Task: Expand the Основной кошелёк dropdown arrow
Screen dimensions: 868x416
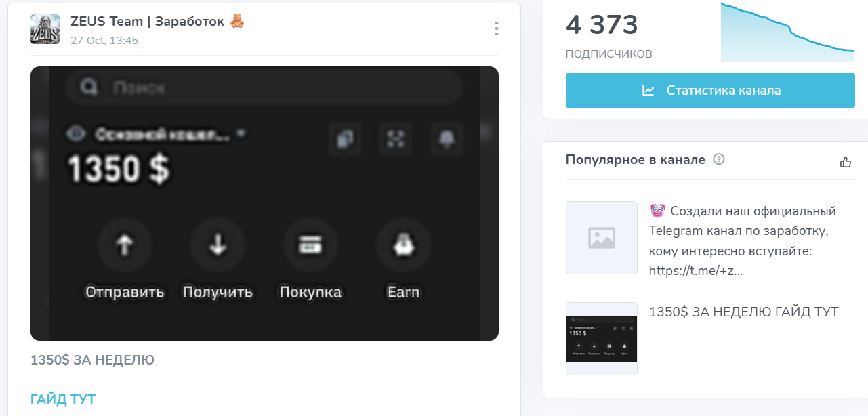Action: [x=241, y=133]
